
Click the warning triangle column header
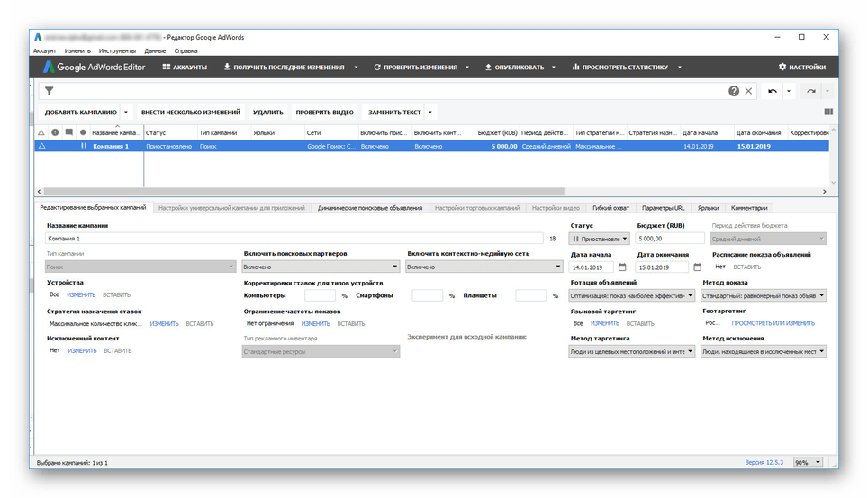pyautogui.click(x=41, y=133)
